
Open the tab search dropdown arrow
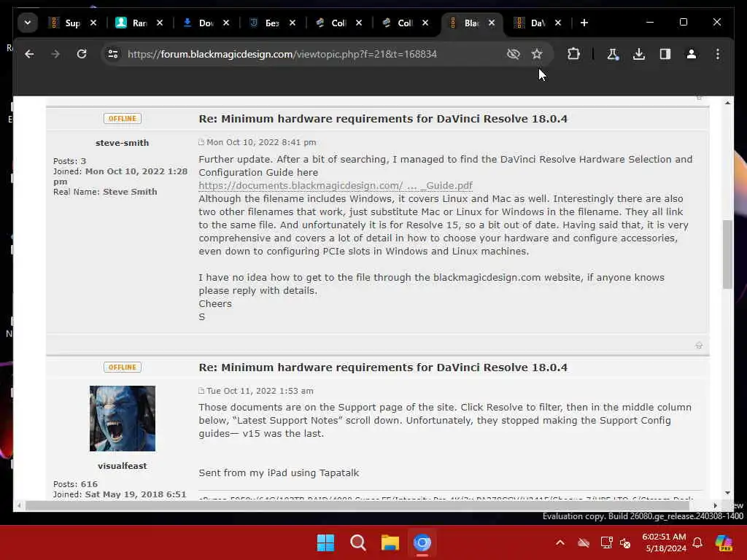tap(28, 23)
